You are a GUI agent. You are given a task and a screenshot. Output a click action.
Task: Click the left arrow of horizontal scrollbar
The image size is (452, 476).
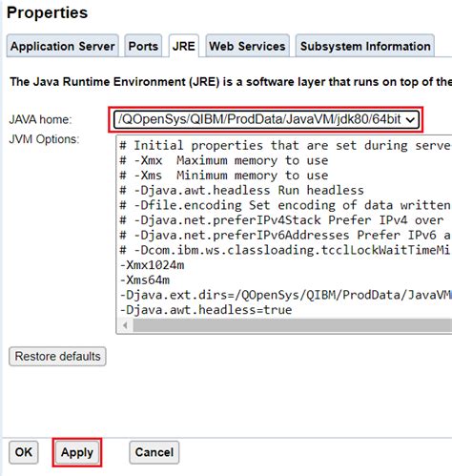point(125,325)
